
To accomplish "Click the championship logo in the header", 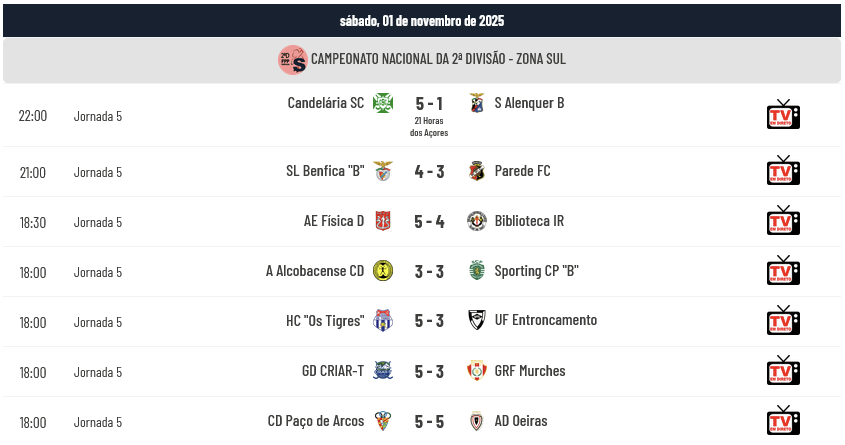I will pyautogui.click(x=292, y=60).
